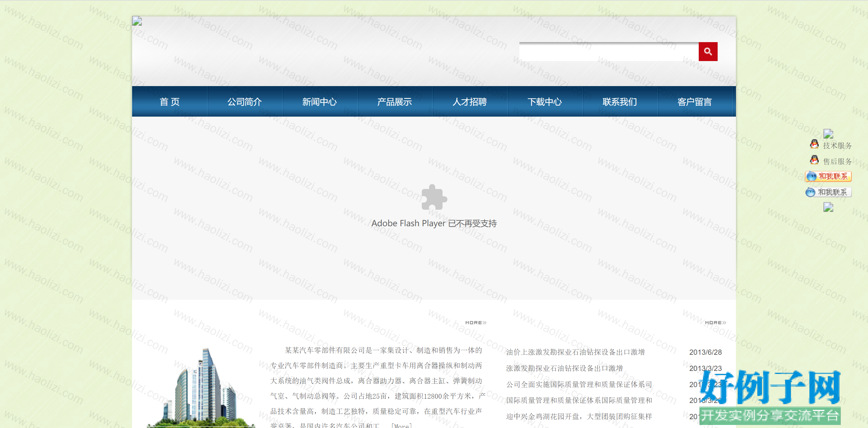Open the 下载中心 navigation item
This screenshot has width=868, height=428.
544,102
